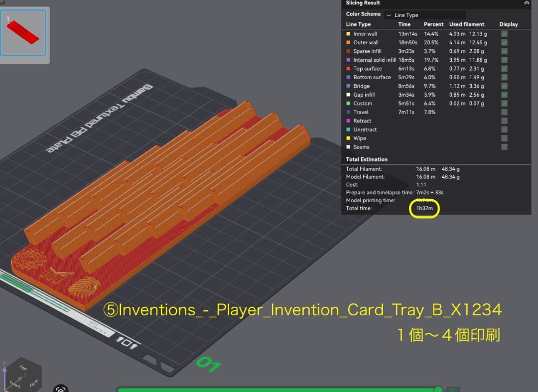
Task: Click the Custom line type green swatch
Action: 348,104
